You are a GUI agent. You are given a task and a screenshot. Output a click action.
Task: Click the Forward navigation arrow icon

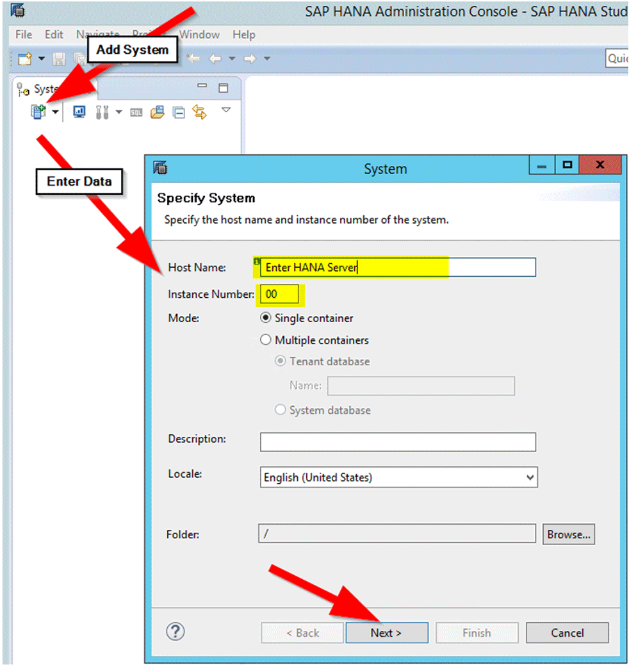(x=250, y=58)
